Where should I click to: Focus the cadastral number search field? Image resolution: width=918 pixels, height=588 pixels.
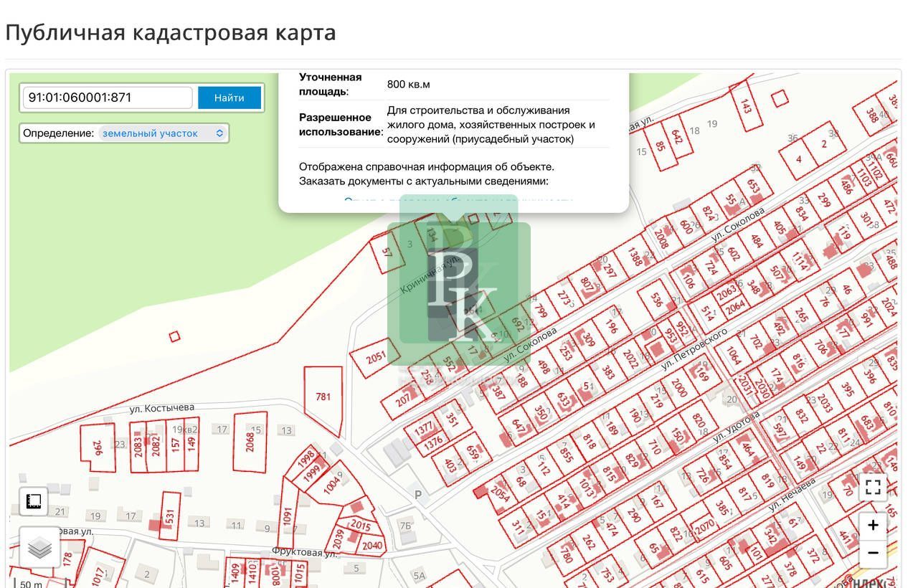pyautogui.click(x=108, y=98)
